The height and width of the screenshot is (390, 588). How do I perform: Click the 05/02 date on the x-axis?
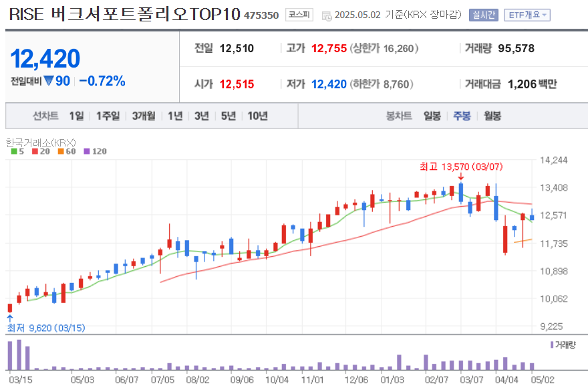(543, 380)
